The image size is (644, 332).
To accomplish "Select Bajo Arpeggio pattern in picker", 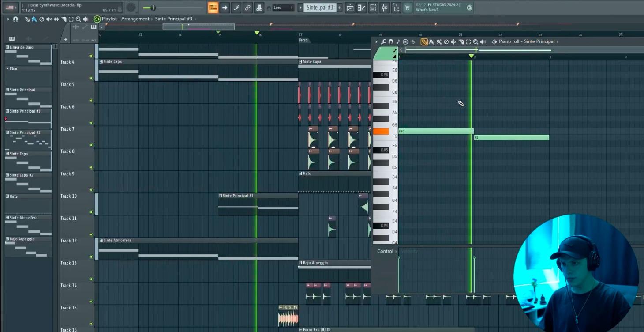I will pos(28,247).
